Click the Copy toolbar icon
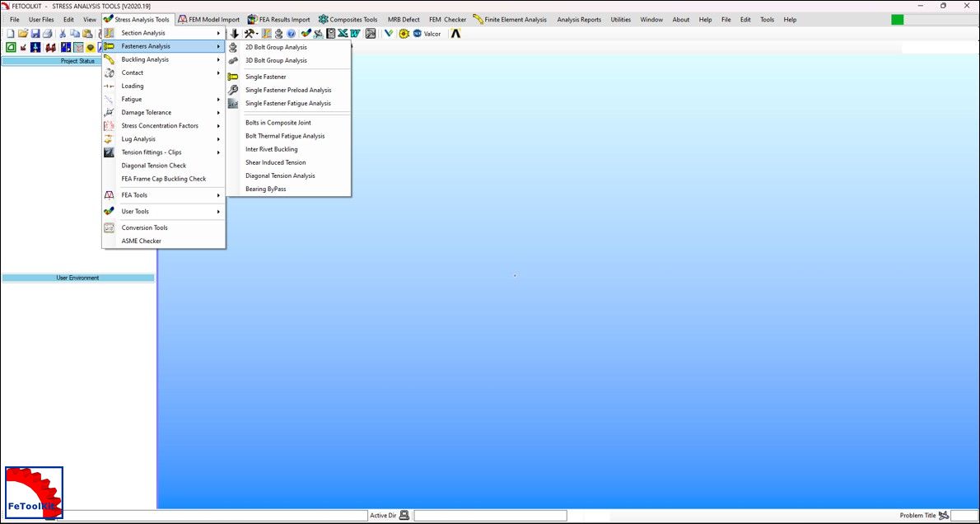The width and height of the screenshot is (980, 524). coord(75,33)
